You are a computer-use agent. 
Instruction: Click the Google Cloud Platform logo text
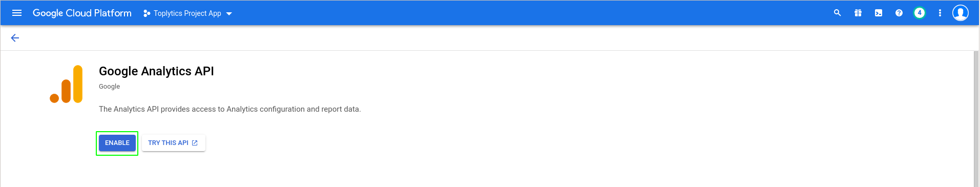click(82, 13)
